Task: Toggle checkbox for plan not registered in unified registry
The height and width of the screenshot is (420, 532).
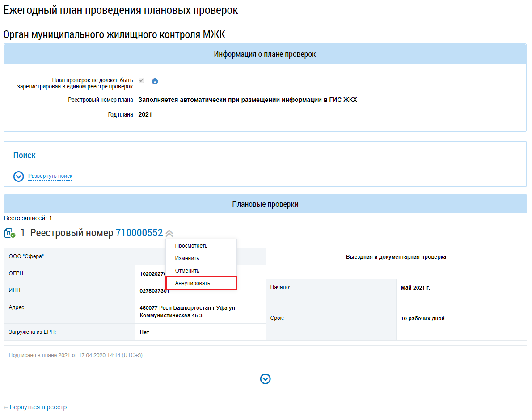Action: click(x=141, y=81)
